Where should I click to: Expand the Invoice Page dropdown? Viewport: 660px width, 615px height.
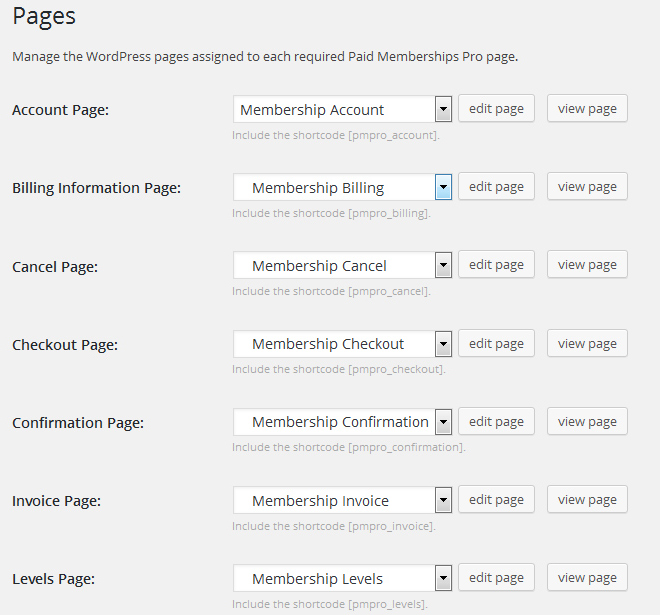[x=342, y=500]
